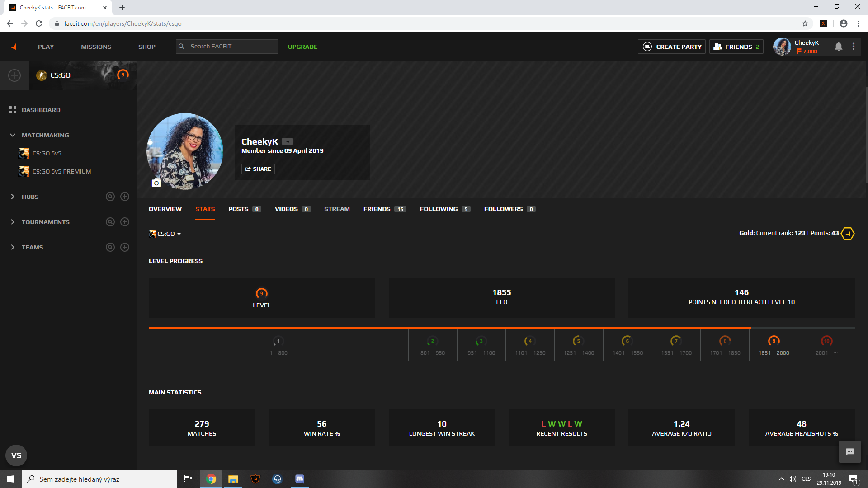Toggle TOURNAMENTS section expand
This screenshot has height=488, width=868.
(x=13, y=222)
